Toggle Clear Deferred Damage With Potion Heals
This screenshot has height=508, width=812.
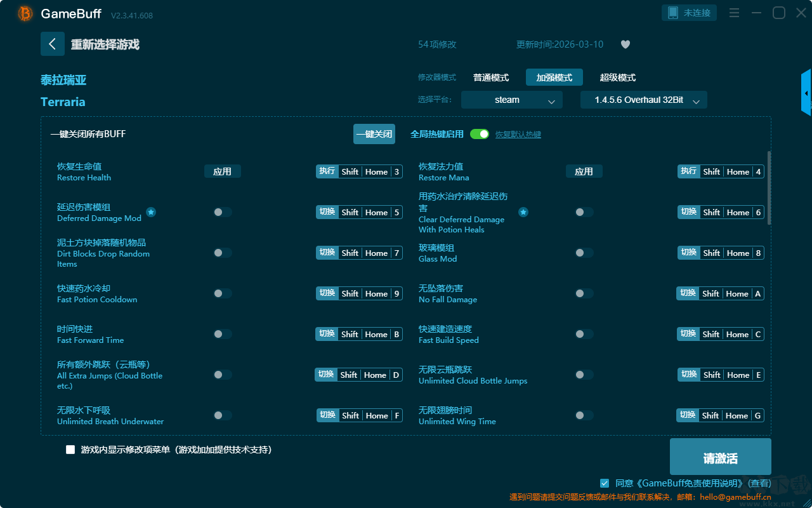[x=584, y=212]
